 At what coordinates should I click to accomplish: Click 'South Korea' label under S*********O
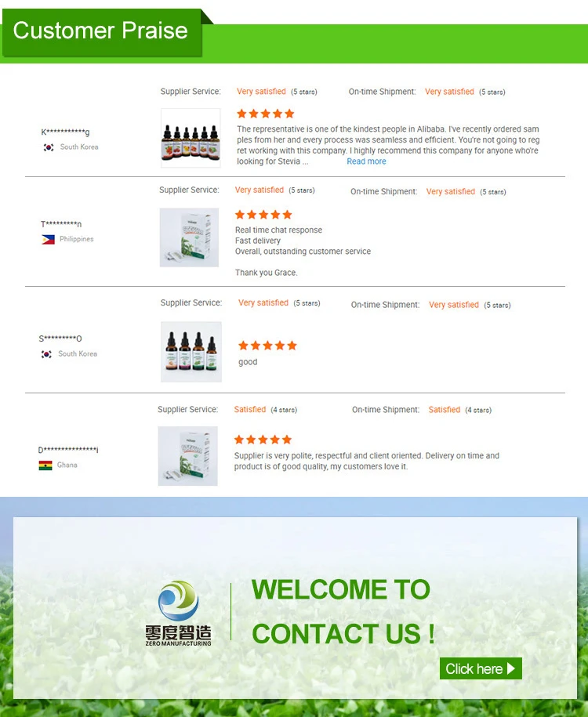(78, 354)
